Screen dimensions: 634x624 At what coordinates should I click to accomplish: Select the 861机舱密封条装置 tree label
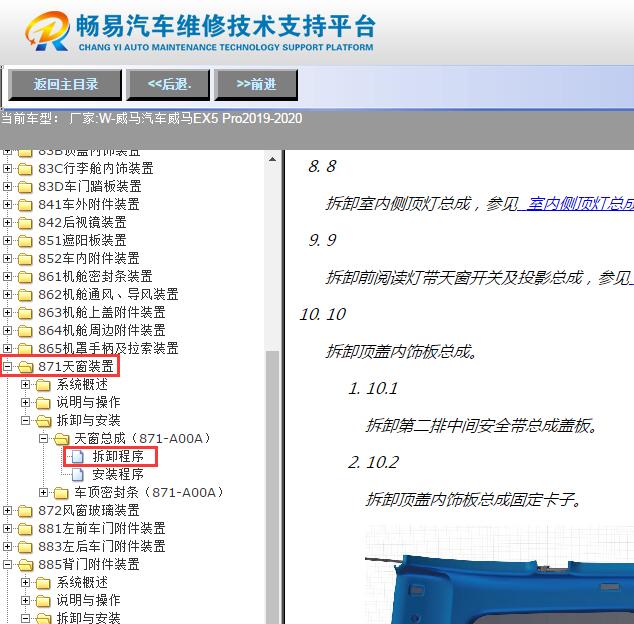click(95, 276)
